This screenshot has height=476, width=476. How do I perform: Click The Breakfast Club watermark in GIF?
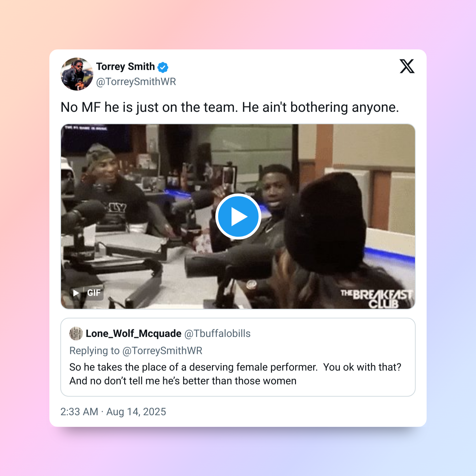point(377,299)
